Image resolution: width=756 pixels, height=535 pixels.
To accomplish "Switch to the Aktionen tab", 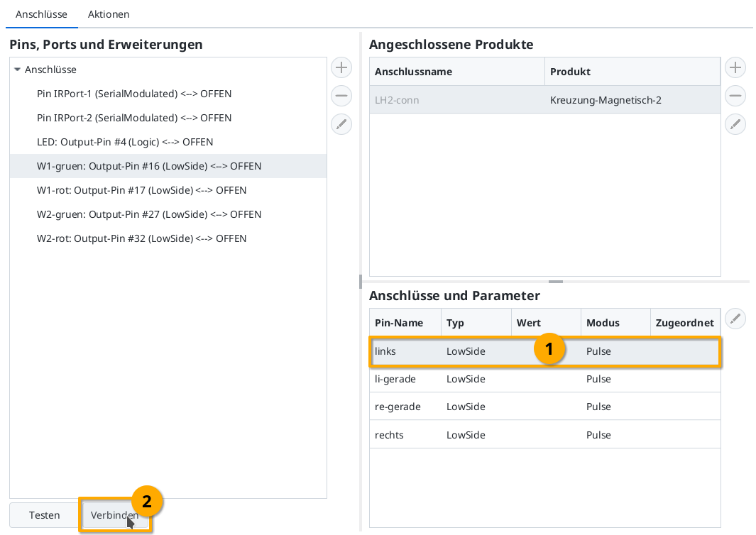I will 109,14.
